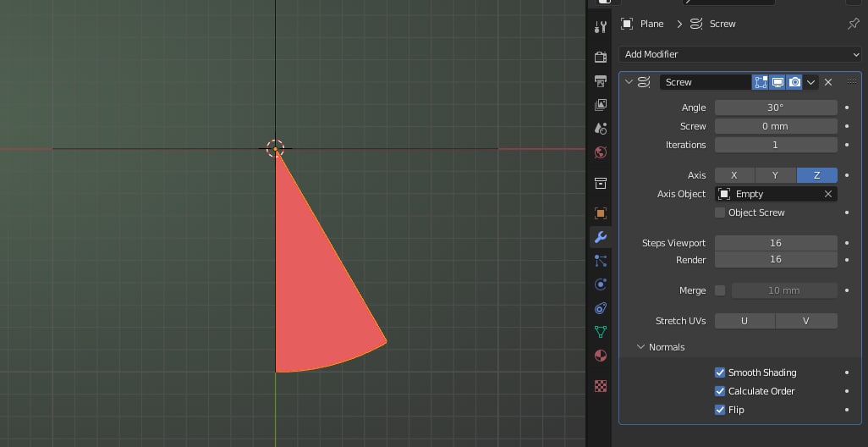Open the Tool properties tab
The image size is (868, 447).
point(601,26)
